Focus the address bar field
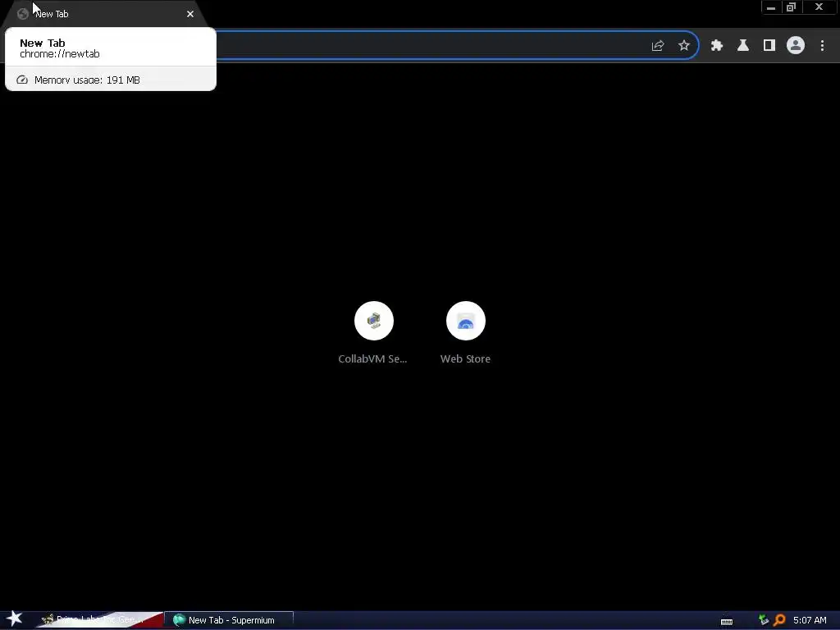This screenshot has width=840, height=630. (x=428, y=46)
